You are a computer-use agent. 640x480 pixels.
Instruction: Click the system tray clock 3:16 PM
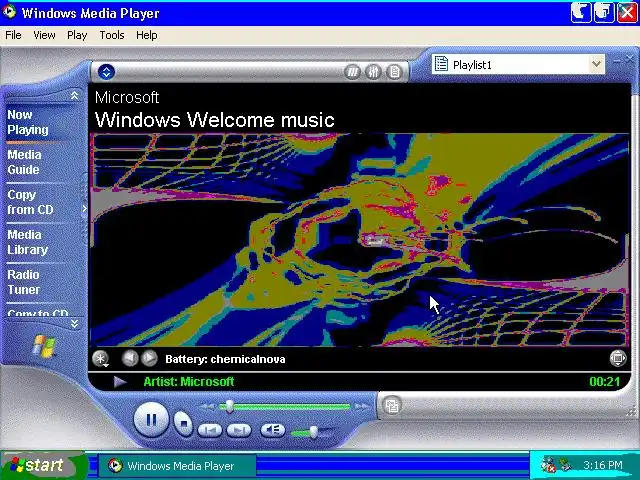coord(602,465)
